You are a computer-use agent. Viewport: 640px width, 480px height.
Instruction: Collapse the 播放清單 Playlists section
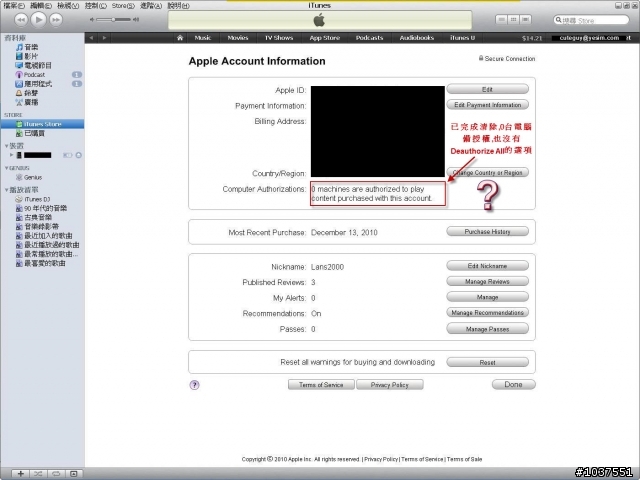[7, 190]
